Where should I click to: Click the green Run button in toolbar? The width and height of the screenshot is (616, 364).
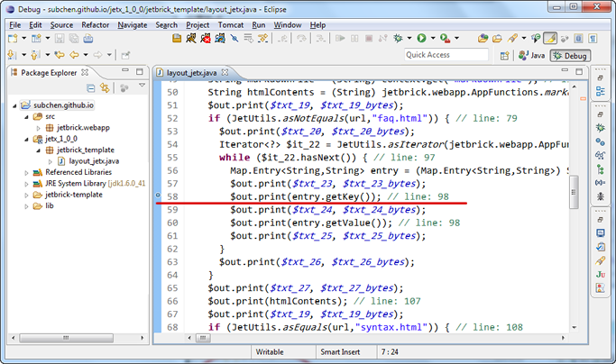click(420, 38)
